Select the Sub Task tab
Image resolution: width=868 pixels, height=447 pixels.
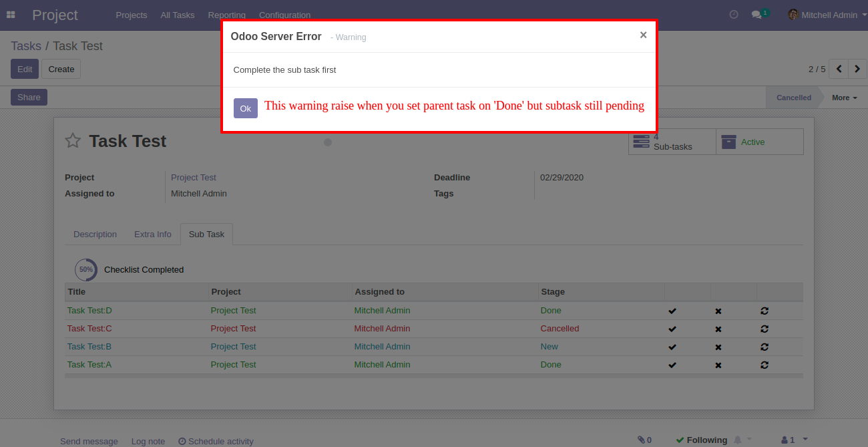pyautogui.click(x=206, y=234)
